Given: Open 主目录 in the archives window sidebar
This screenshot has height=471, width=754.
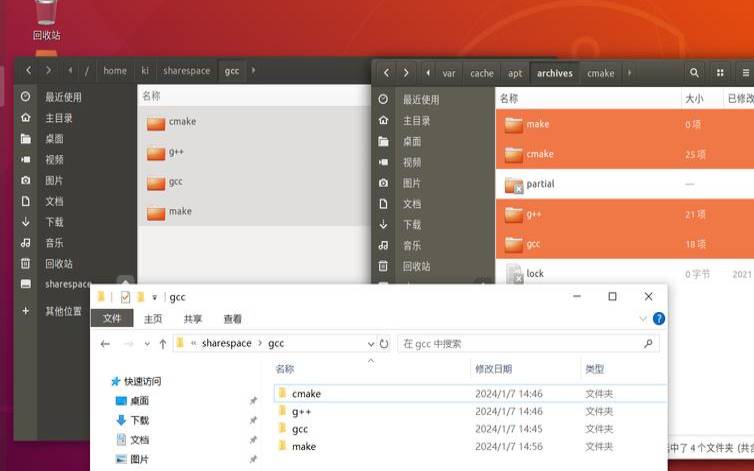Looking at the screenshot, I should (x=416, y=120).
